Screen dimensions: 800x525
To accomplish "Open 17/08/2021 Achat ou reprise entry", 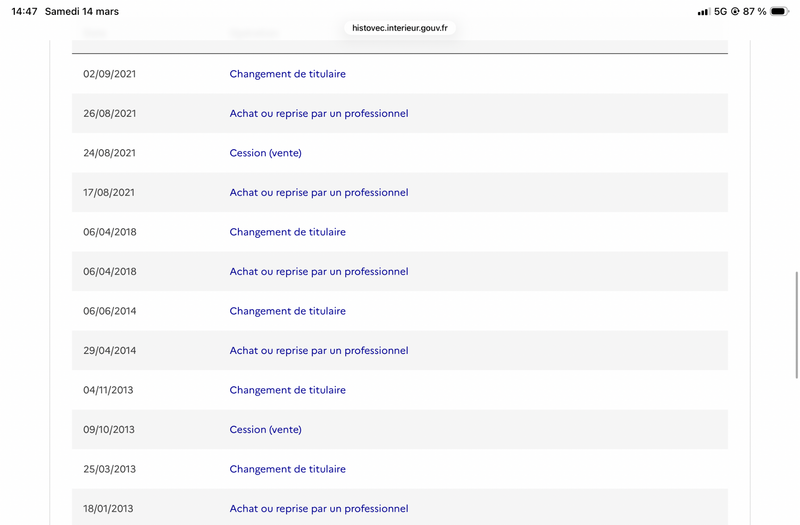I will pos(318,192).
